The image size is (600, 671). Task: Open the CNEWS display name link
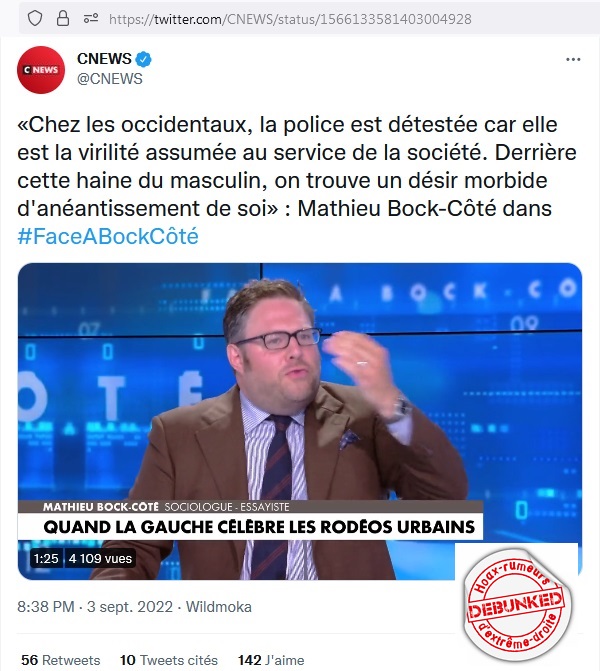104,59
